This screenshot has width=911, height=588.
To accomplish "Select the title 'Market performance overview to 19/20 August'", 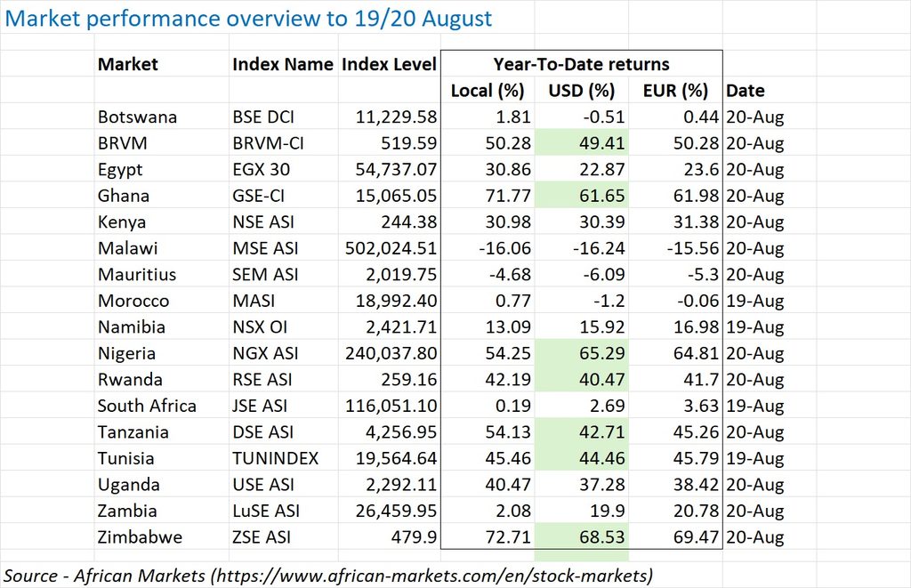I will point(248,18).
